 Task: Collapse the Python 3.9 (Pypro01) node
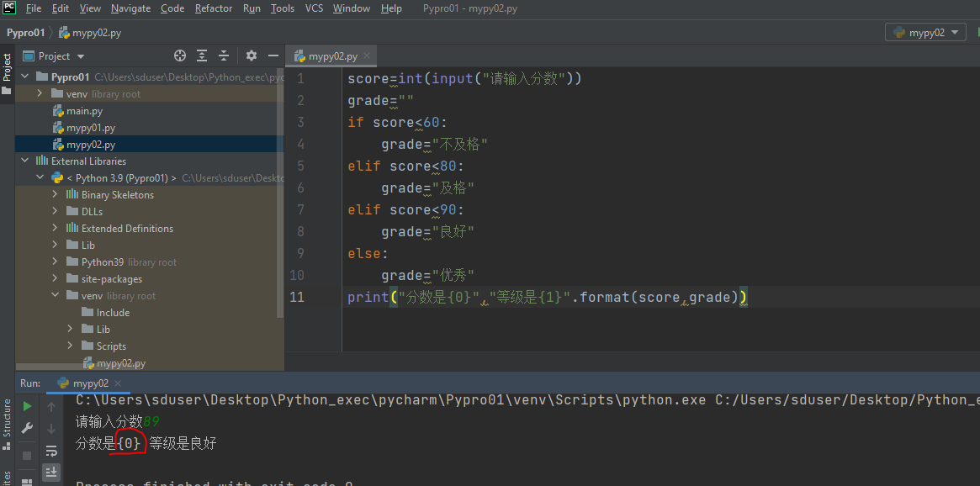[x=40, y=178]
